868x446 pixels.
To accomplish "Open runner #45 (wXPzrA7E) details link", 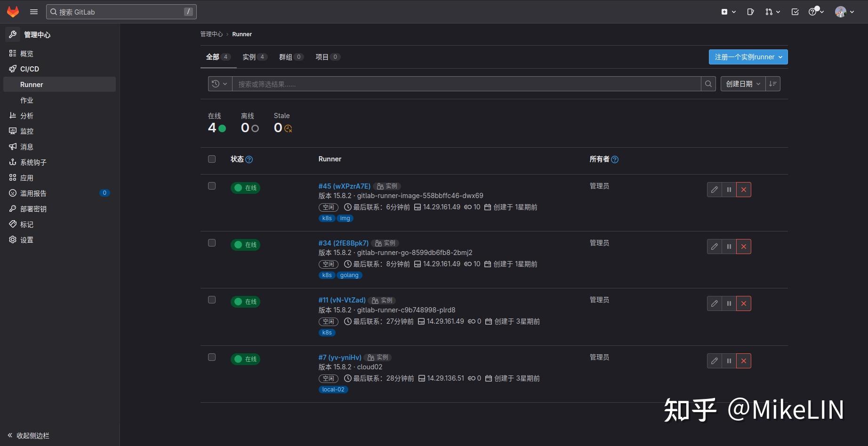I will point(344,186).
